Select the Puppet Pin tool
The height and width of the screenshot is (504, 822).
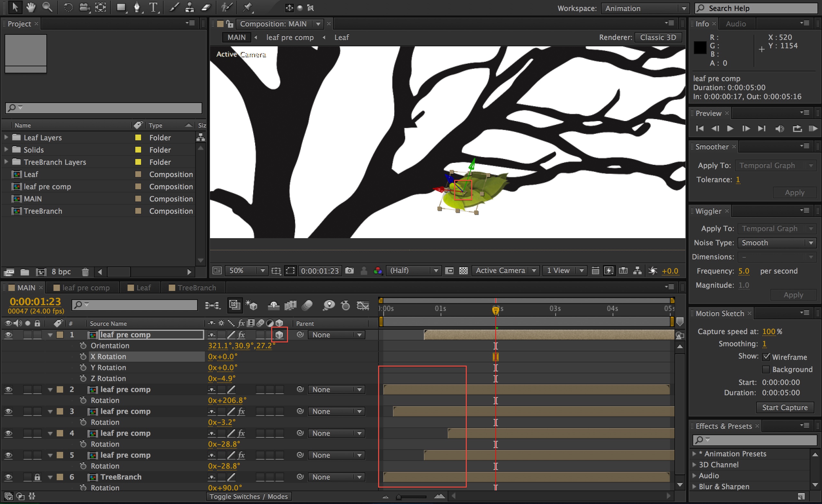pyautogui.click(x=247, y=7)
